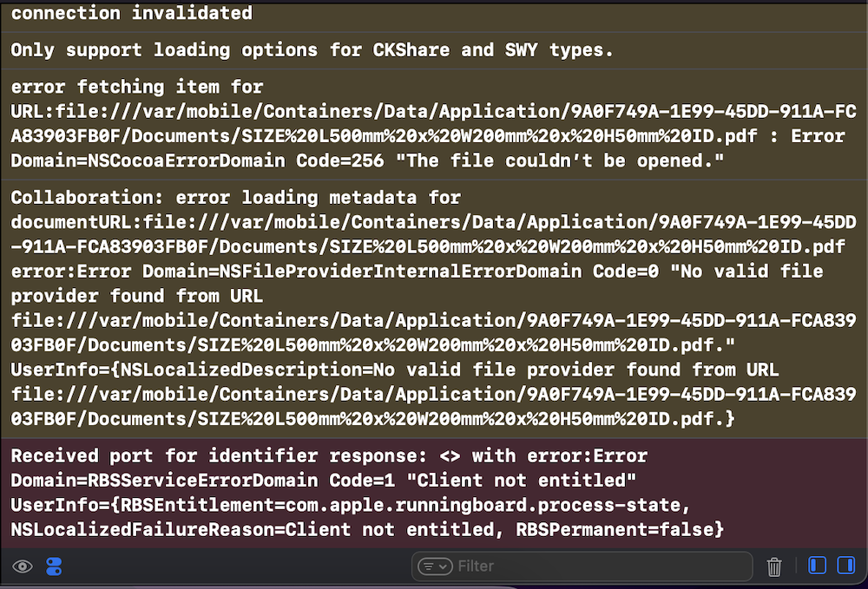This screenshot has height=589, width=868.
Task: Select the "Only support loading options" log message
Action: pos(312,49)
